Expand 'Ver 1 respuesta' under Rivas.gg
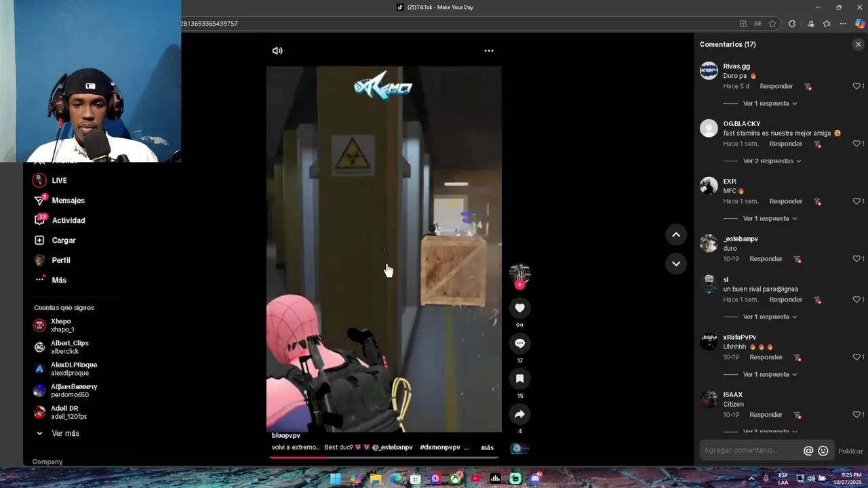Image resolution: width=868 pixels, height=488 pixels. tap(770, 104)
